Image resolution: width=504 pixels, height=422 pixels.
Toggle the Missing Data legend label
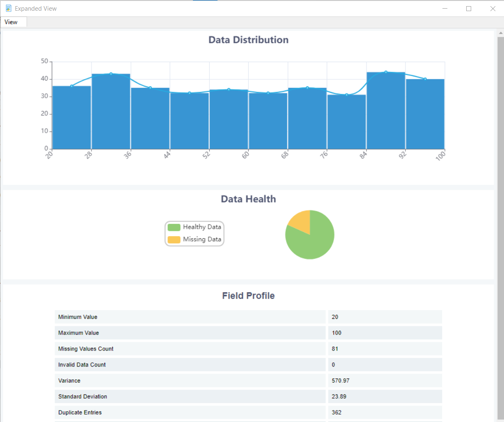pos(202,239)
